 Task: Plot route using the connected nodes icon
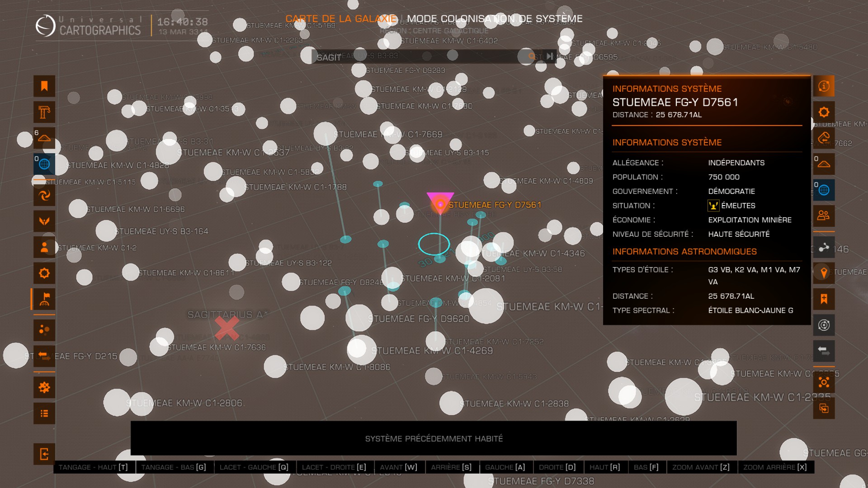click(x=824, y=247)
